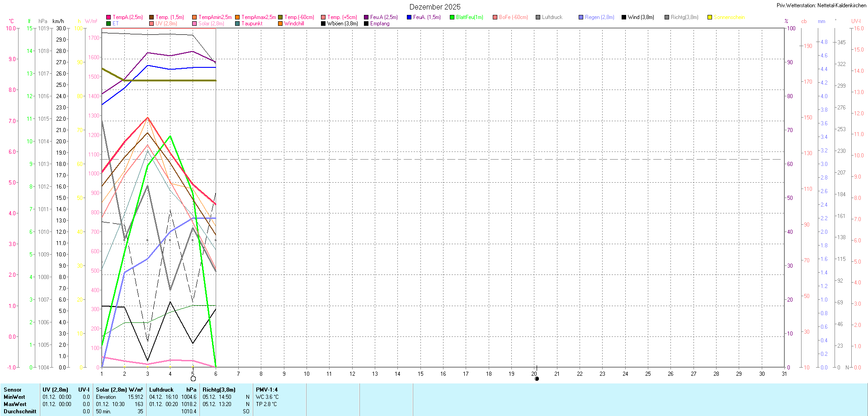
Task: Click the Wböen (3,8m) legend label
Action: point(342,24)
